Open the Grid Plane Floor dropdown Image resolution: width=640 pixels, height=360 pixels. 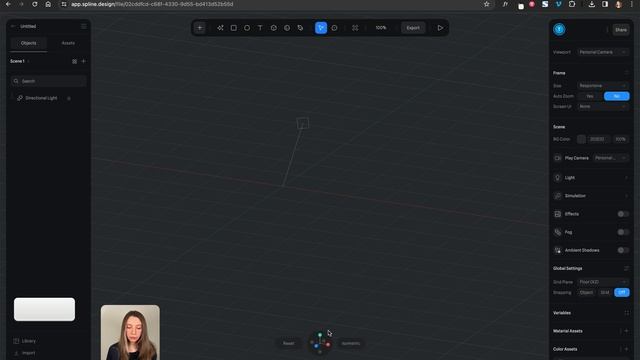[603, 282]
